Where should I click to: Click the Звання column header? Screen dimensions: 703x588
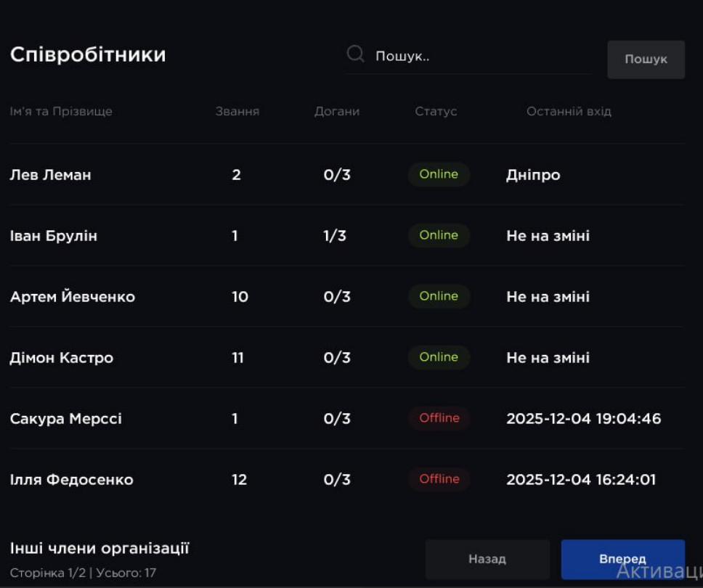pyautogui.click(x=237, y=111)
